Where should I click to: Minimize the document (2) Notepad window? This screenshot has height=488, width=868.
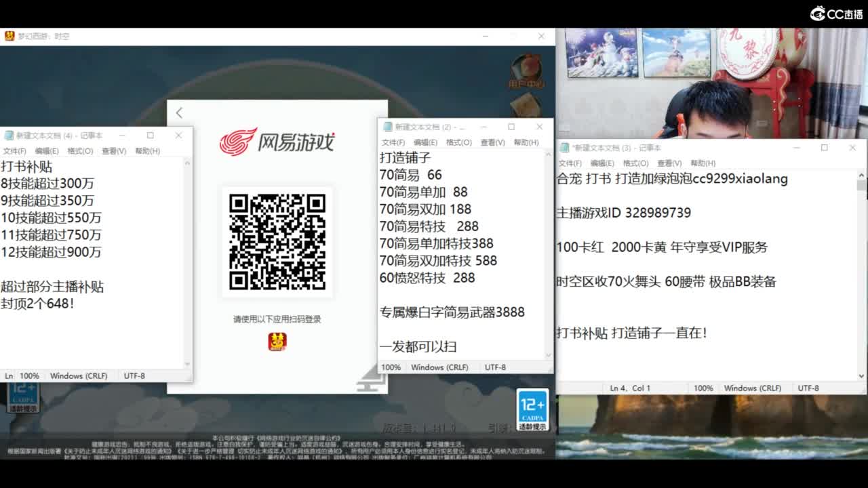482,127
